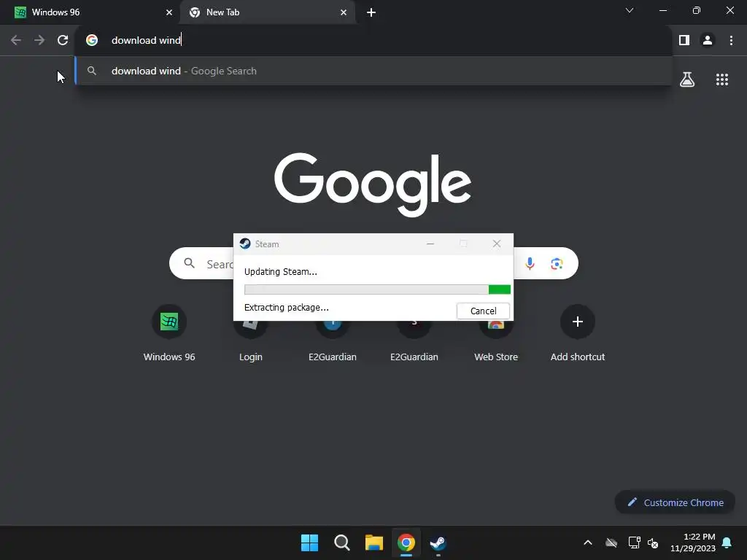Minimize the Steam updater dialog
Screen dimensions: 747x560
(430, 244)
